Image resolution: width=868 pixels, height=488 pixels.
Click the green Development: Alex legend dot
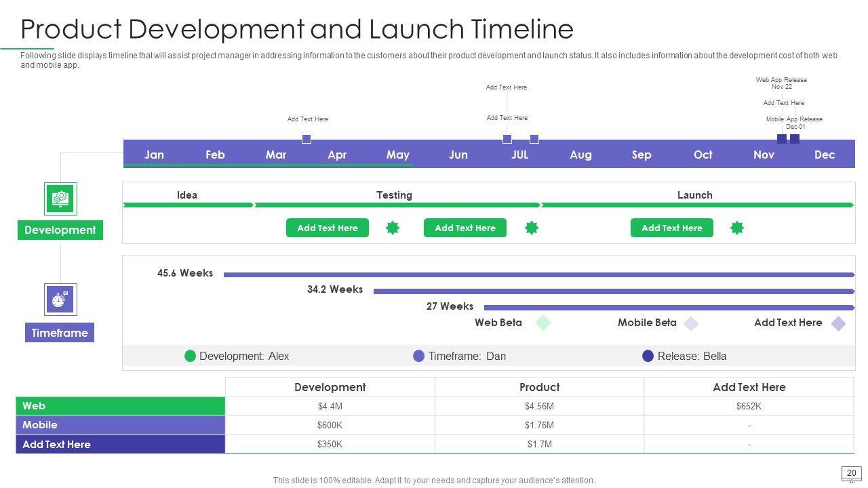pyautogui.click(x=191, y=356)
